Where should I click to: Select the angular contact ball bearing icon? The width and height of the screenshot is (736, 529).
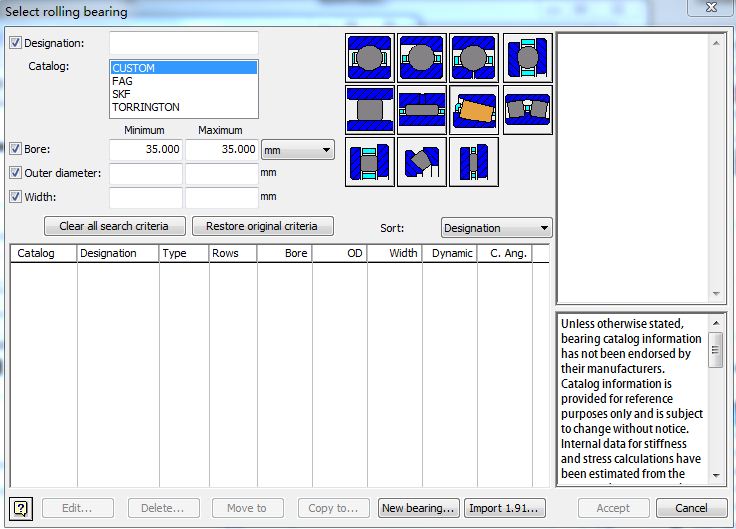pos(422,58)
